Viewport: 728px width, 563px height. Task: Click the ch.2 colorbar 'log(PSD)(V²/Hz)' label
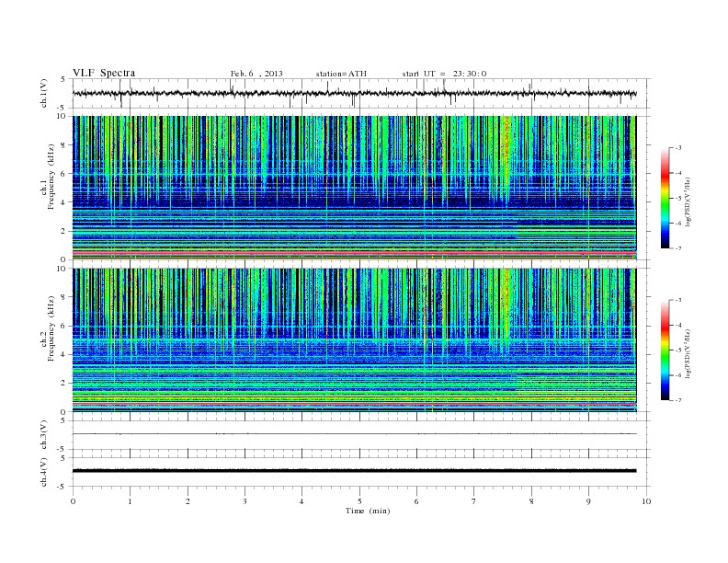pyautogui.click(x=688, y=354)
